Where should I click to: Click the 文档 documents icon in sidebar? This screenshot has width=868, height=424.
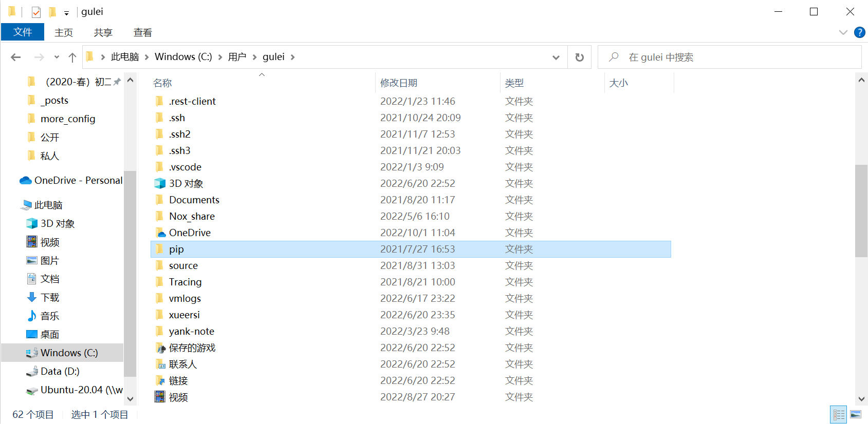click(x=32, y=279)
